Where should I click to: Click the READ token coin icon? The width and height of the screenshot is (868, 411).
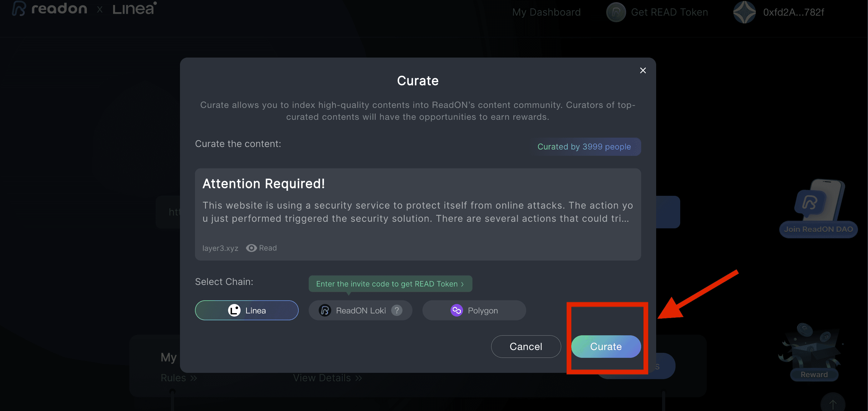616,12
